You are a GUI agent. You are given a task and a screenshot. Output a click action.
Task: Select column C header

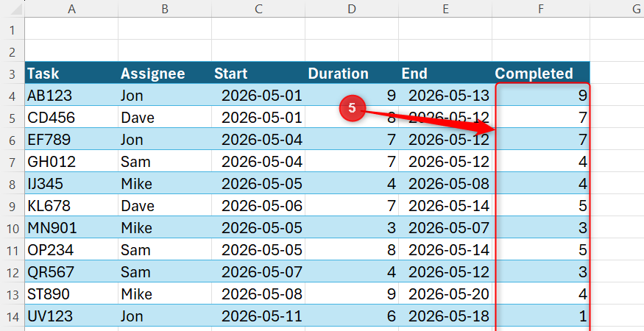tap(258, 9)
